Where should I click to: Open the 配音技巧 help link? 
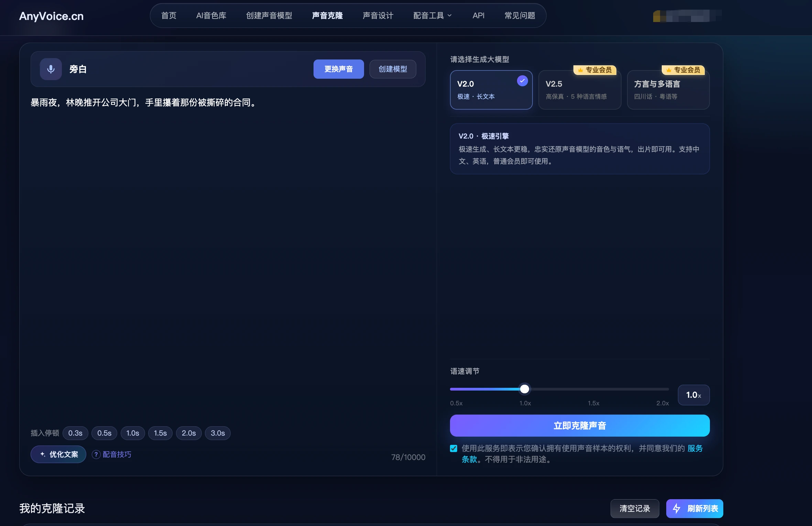click(117, 454)
